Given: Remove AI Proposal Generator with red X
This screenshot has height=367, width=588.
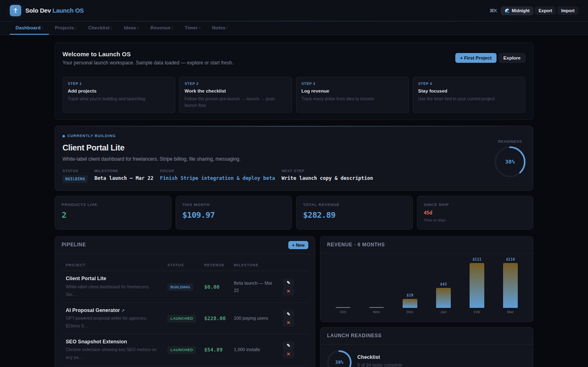Looking at the screenshot, I should [288, 323].
